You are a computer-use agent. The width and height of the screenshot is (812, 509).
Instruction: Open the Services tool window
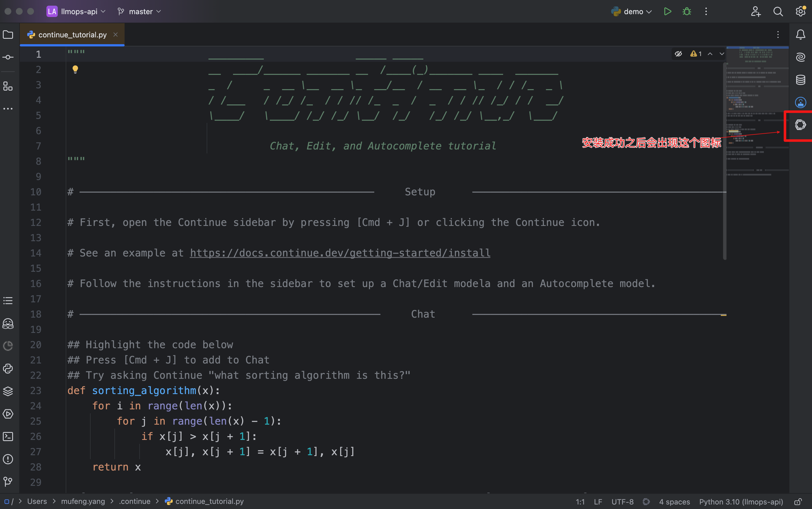coord(8,414)
